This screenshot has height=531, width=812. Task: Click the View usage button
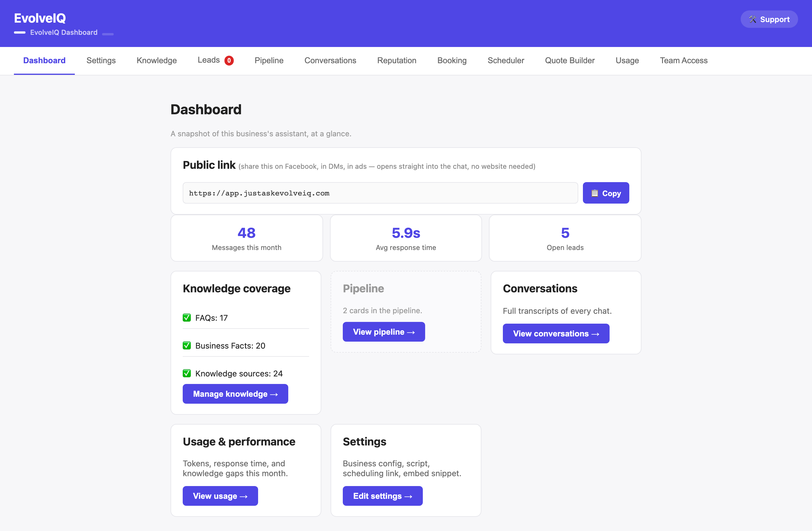[220, 496]
